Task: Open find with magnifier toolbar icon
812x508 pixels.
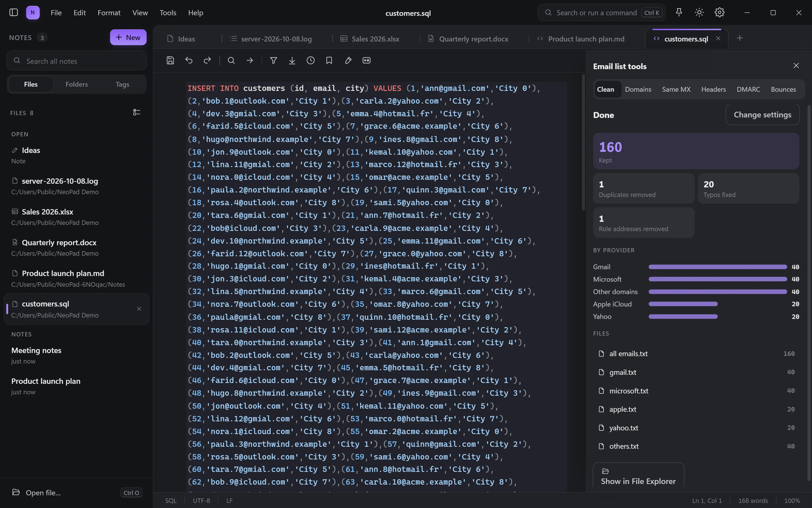Action: pos(231,60)
